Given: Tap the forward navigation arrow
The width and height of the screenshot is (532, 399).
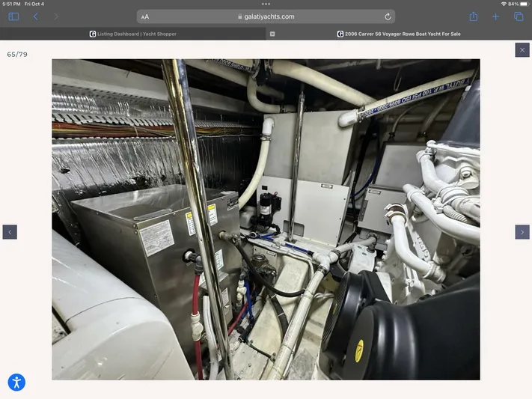Looking at the screenshot, I should click(55, 16).
